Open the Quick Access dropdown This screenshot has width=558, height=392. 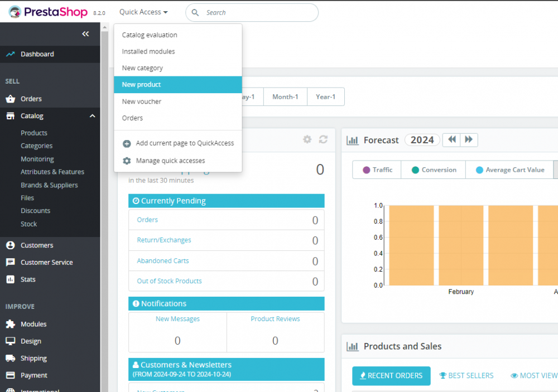click(143, 11)
